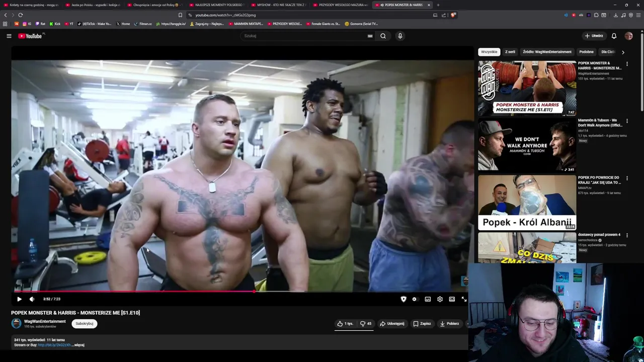Open the bit.ly link in description
This screenshot has height=362, width=644.
pyautogui.click(x=54, y=345)
